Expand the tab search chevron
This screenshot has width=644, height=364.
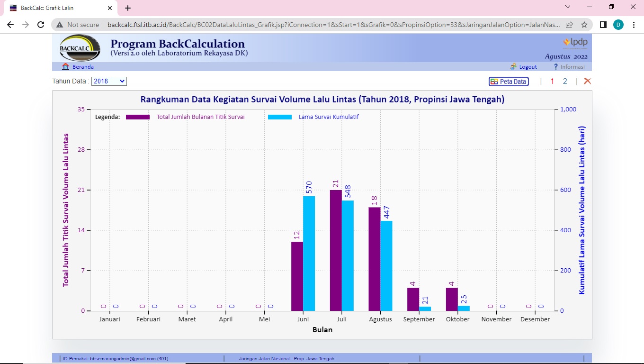click(569, 7)
